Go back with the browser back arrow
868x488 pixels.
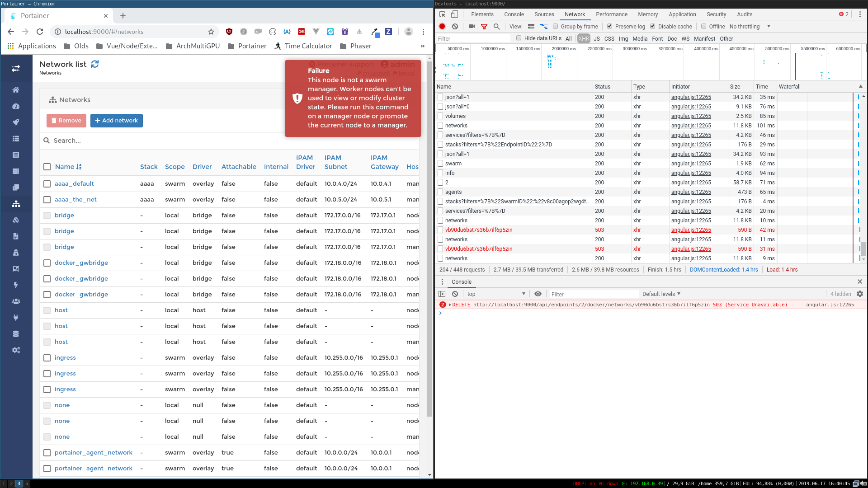coord(11,32)
